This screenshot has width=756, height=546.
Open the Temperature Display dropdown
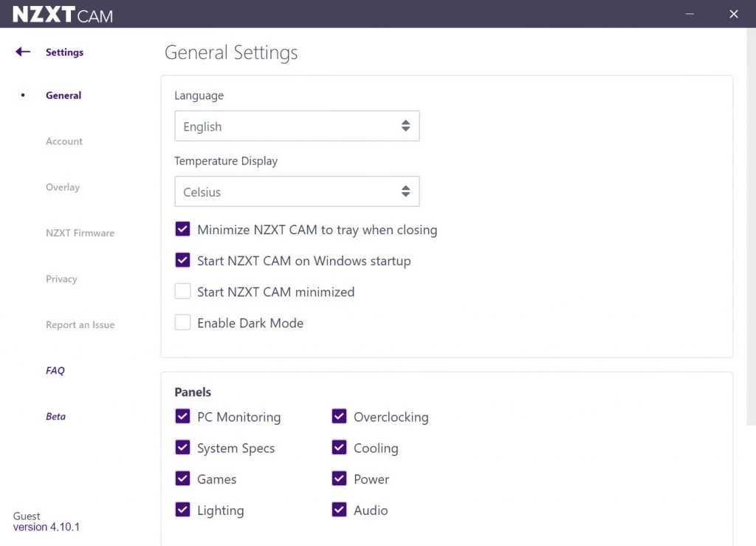point(297,192)
